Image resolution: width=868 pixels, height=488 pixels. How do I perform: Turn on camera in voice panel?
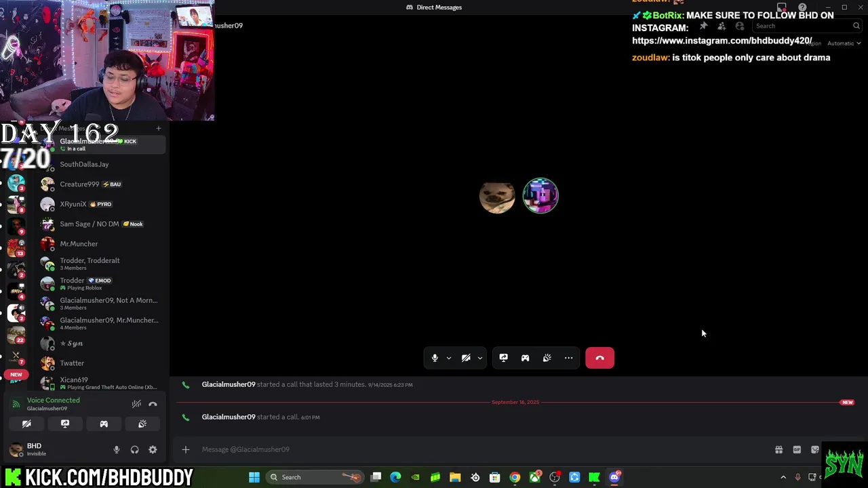tap(26, 424)
